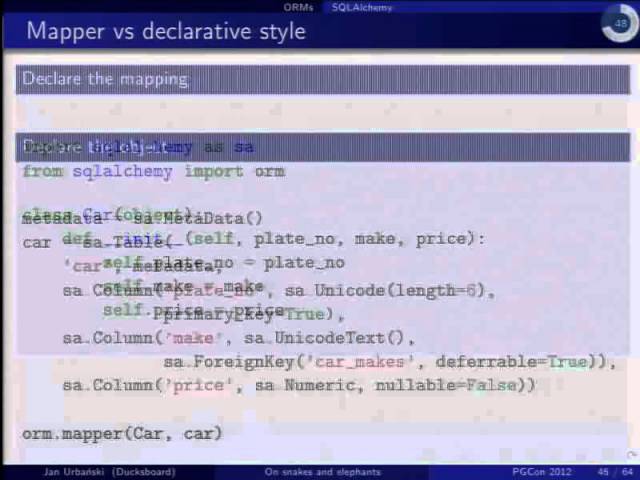Viewport: 640px width, 480px height.
Task: Click the author name 'Jan Urbański (Ducksboard)' in the footer
Action: click(x=110, y=472)
